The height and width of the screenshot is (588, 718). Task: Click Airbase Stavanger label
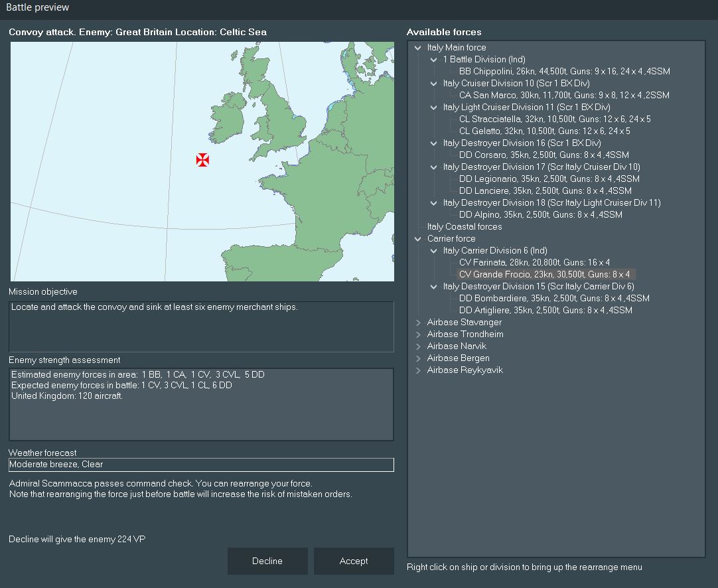pos(465,323)
